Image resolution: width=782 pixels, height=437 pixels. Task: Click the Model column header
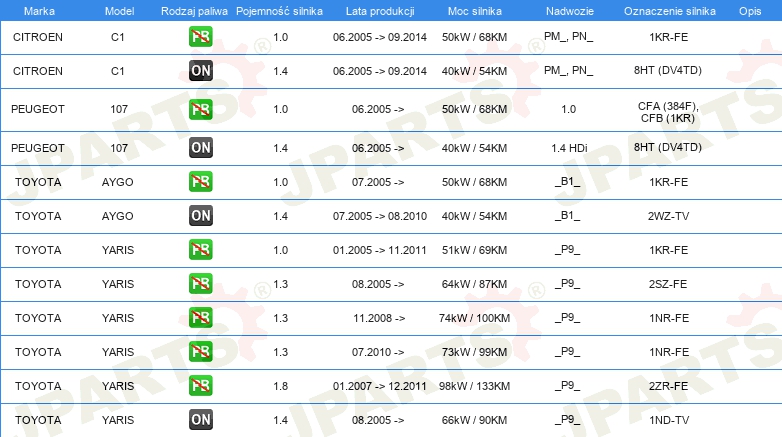coord(119,11)
